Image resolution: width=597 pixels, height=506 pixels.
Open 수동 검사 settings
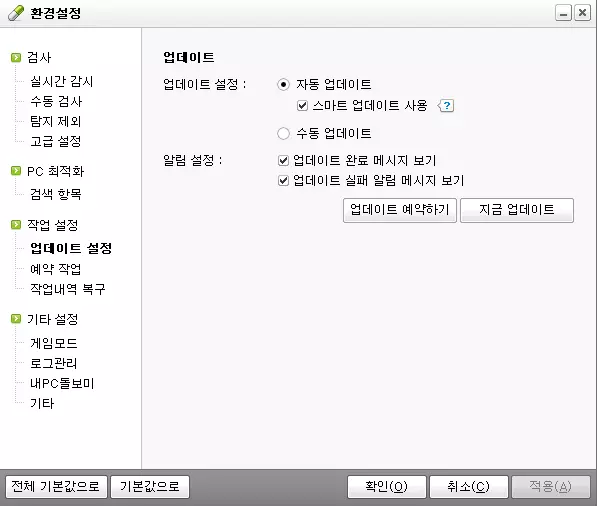tap(56, 101)
